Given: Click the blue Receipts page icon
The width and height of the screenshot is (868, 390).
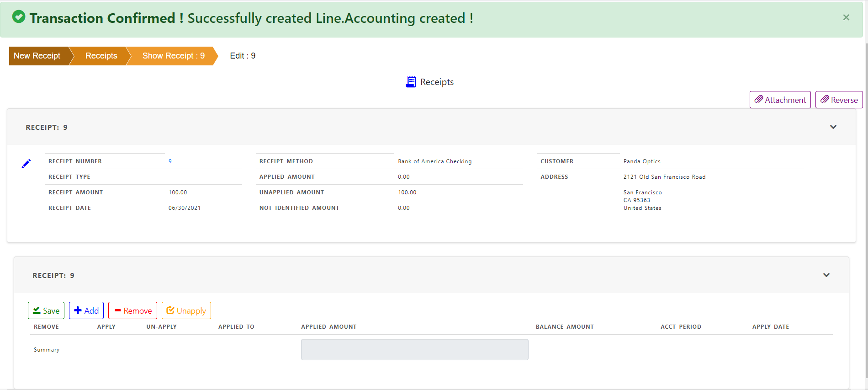Looking at the screenshot, I should [411, 82].
